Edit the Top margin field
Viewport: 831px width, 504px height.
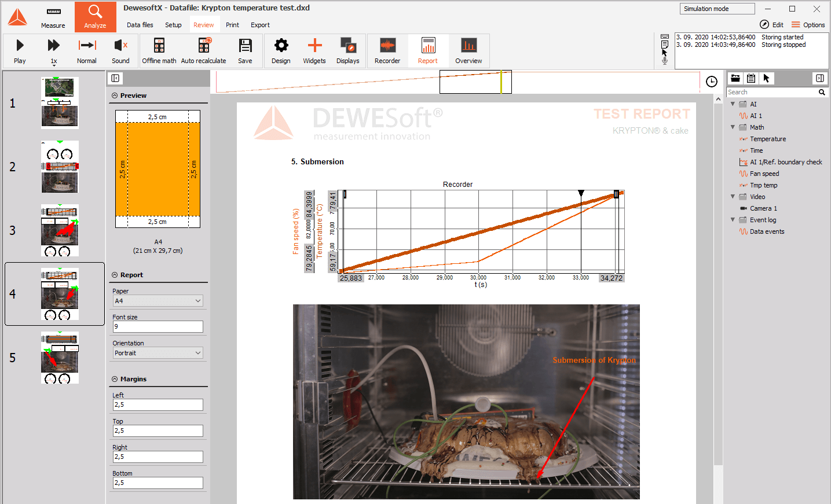coord(158,431)
